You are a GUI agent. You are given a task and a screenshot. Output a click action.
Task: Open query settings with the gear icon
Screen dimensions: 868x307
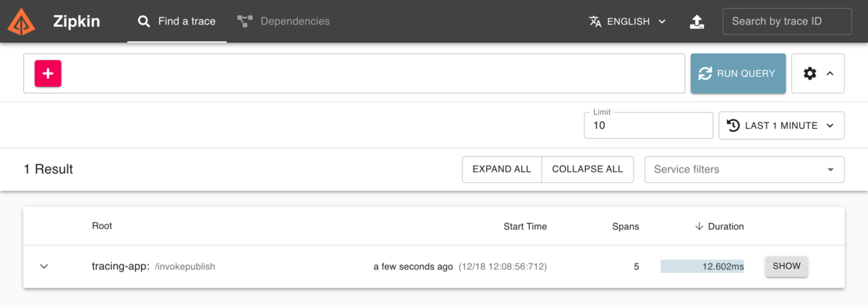point(810,73)
